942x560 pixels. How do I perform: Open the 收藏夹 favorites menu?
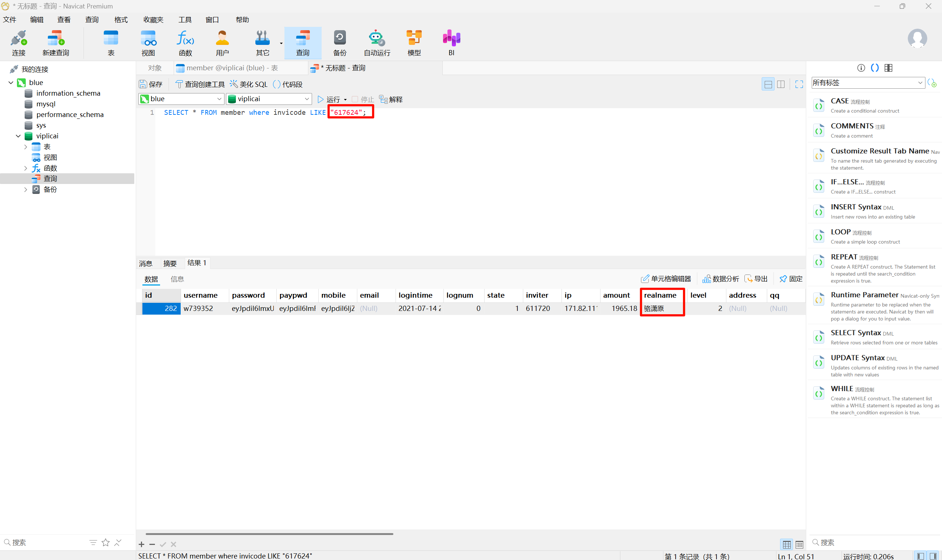pos(153,20)
